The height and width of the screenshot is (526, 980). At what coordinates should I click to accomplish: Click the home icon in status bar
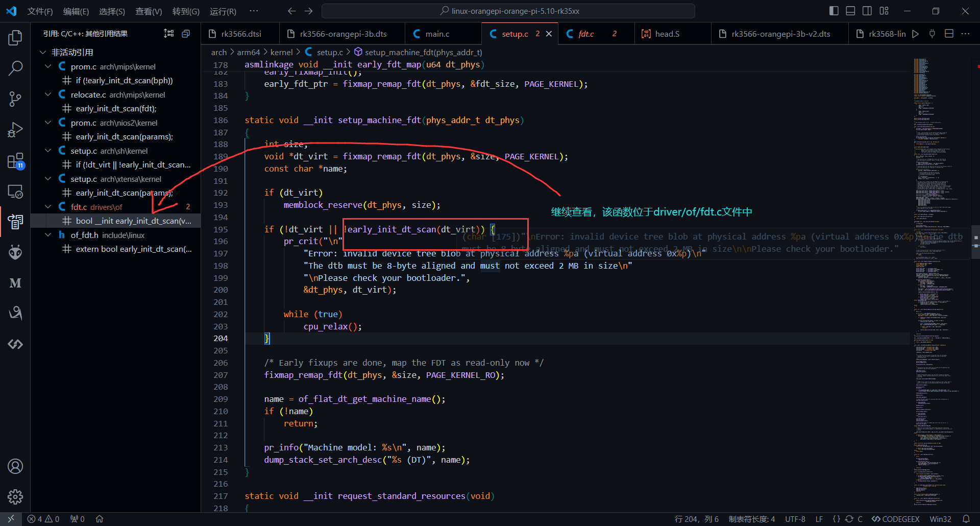[100, 519]
